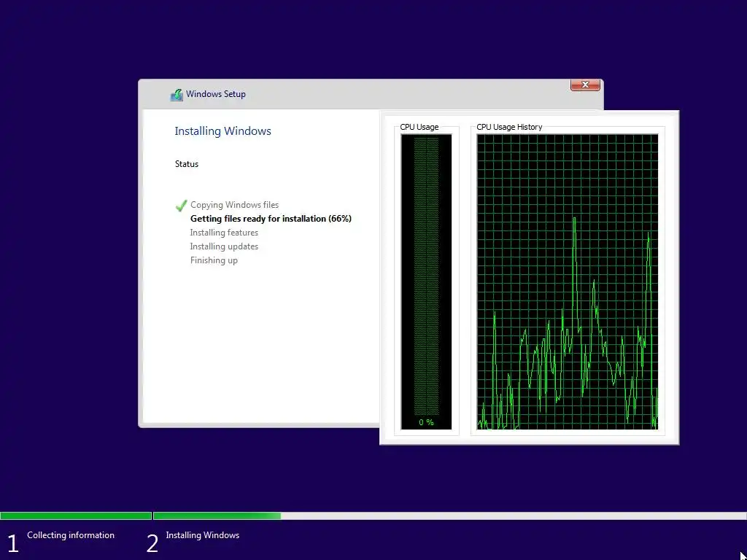Click the '0 %' CPU usage readout
747x560 pixels.
pyautogui.click(x=426, y=422)
